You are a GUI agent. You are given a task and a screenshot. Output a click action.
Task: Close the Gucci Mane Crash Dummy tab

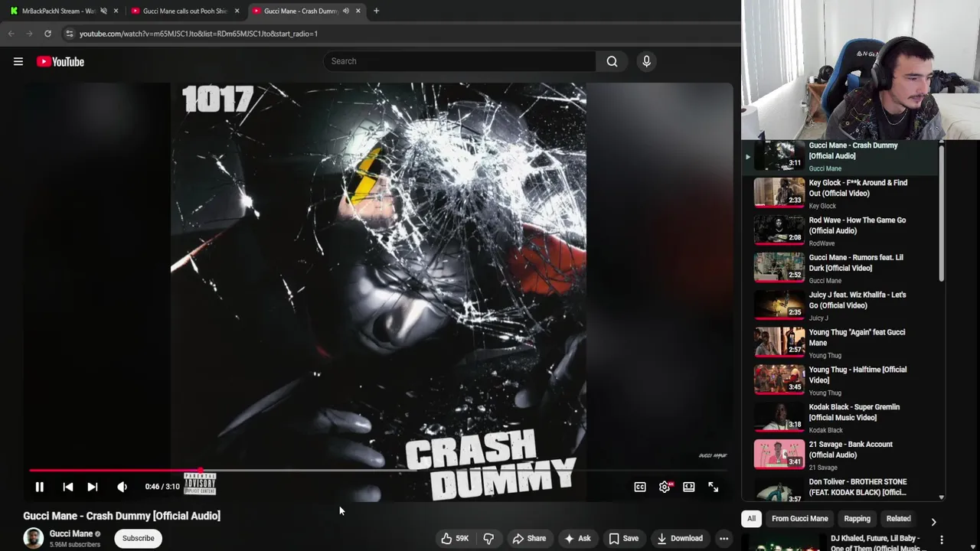(358, 11)
